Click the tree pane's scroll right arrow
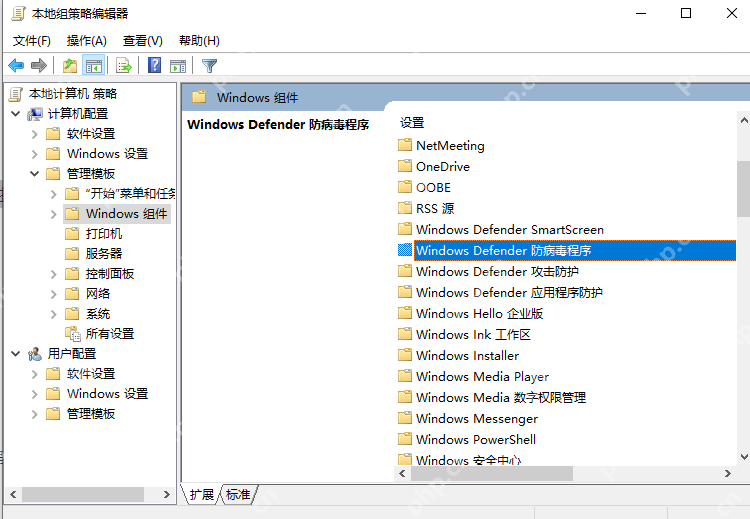Image resolution: width=750 pixels, height=519 pixels. (166, 495)
